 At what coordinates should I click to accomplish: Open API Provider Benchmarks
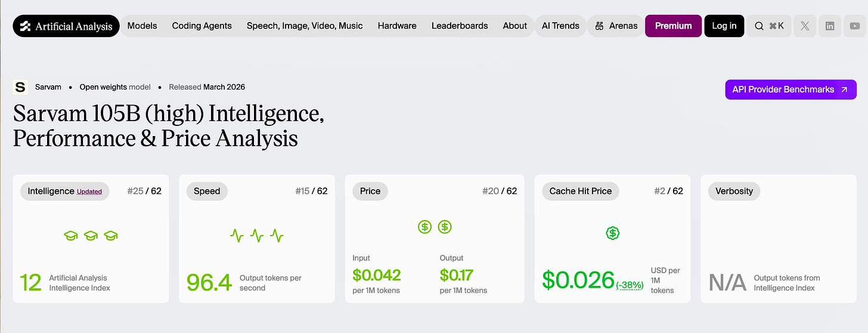pyautogui.click(x=791, y=90)
